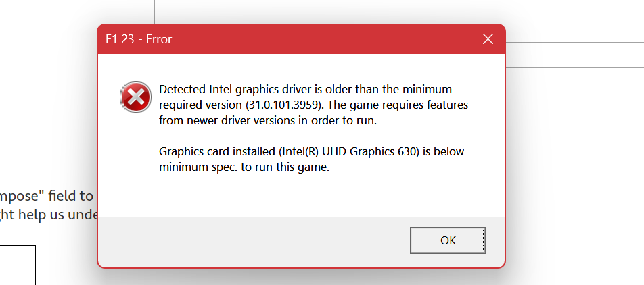This screenshot has width=644, height=285.
Task: Click the background "mpose" field text
Action: pyautogui.click(x=47, y=196)
